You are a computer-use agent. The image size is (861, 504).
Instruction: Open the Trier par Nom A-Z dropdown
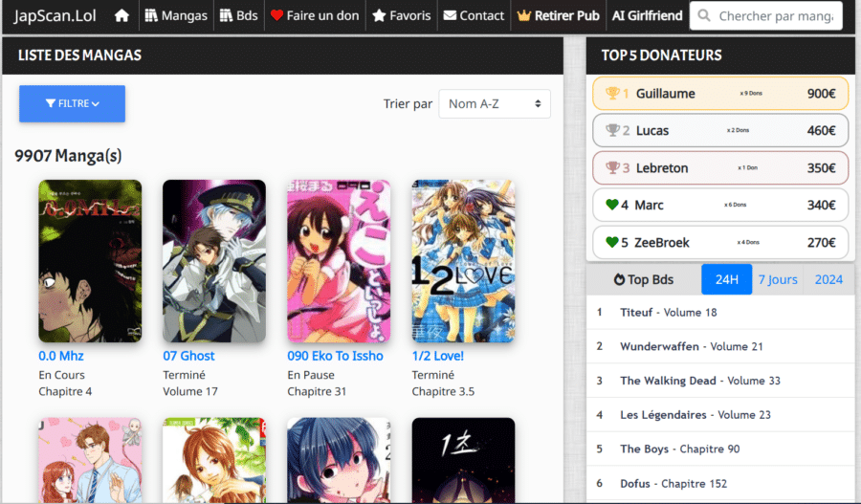(x=495, y=103)
